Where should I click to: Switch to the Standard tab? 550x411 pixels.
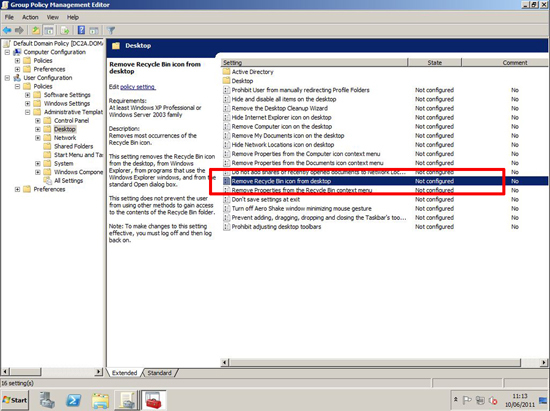tap(159, 373)
